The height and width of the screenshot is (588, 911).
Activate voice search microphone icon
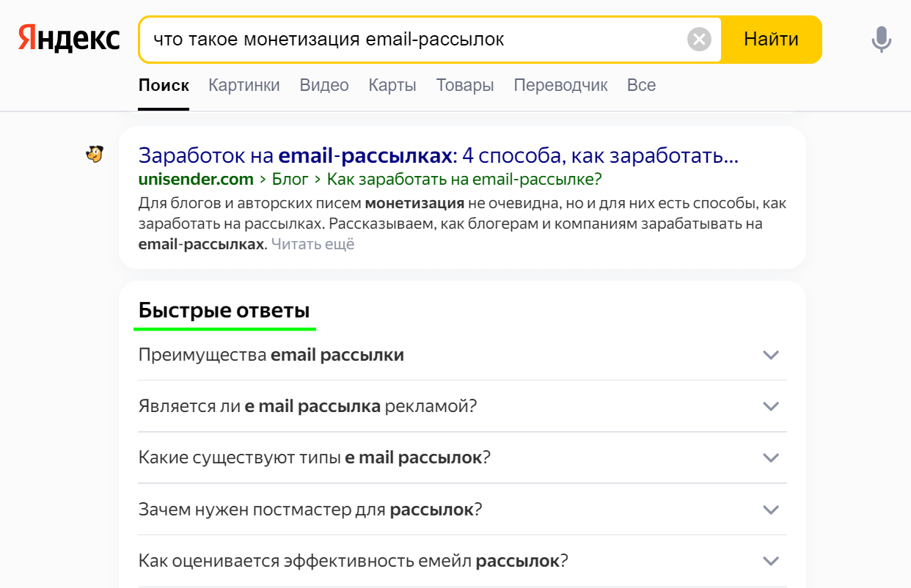click(x=881, y=39)
